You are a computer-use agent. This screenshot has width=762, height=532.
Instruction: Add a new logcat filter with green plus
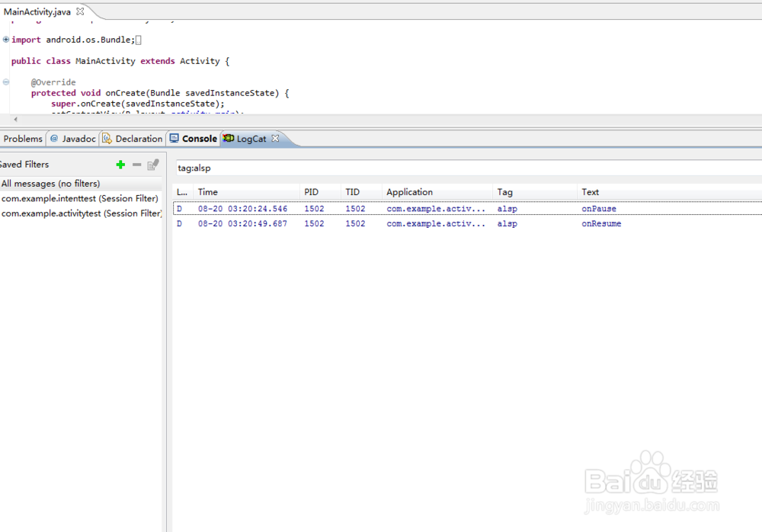click(x=120, y=165)
